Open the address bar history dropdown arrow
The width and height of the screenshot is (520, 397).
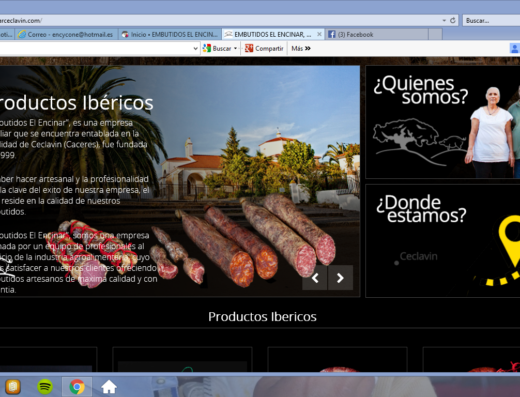click(x=444, y=20)
